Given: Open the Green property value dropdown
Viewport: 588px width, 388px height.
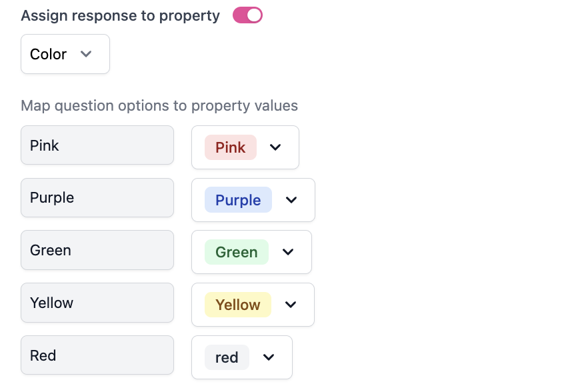Looking at the screenshot, I should [x=251, y=252].
